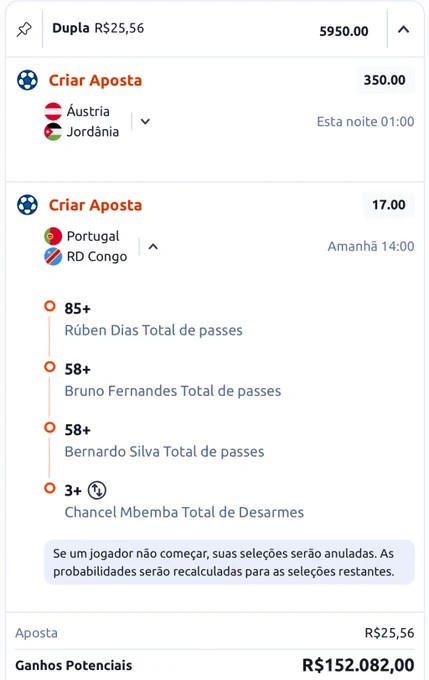This screenshot has width=429, height=680.
Task: Click the Austria flag icon
Action: (53, 111)
